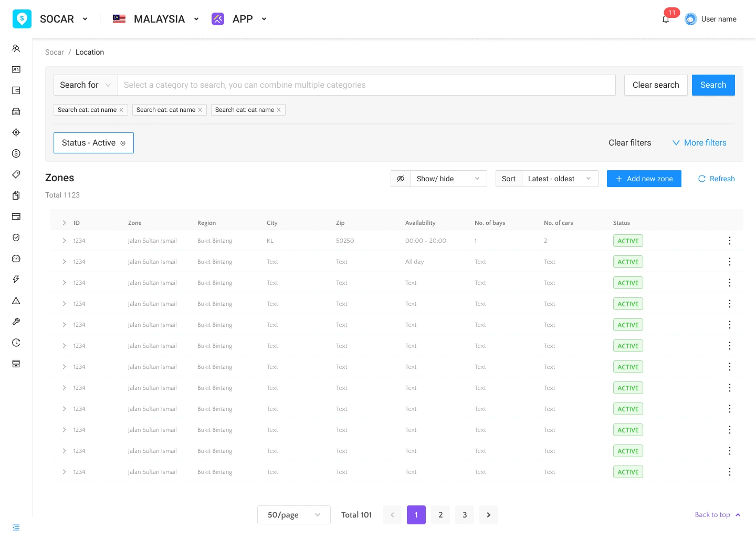Viewport: 756px width, 538px height.
Task: Open the Show/ hide columns dropdown
Action: (448, 179)
